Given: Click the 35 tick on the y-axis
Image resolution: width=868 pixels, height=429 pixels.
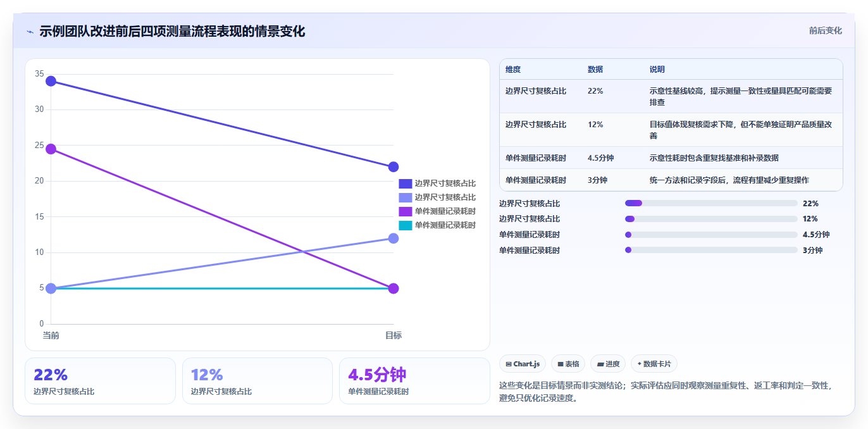Looking at the screenshot, I should (39, 74).
